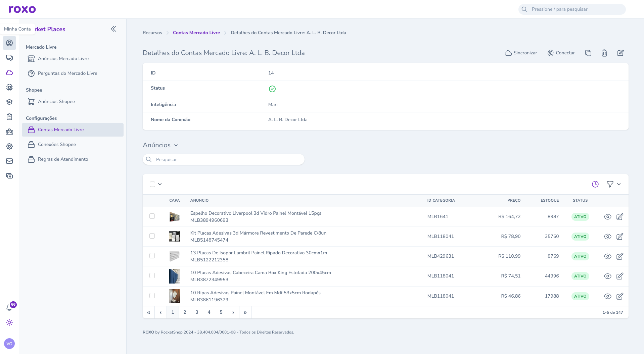Screen dimensions: 644x354
Task: Go to next page arrow
Action: point(233,312)
